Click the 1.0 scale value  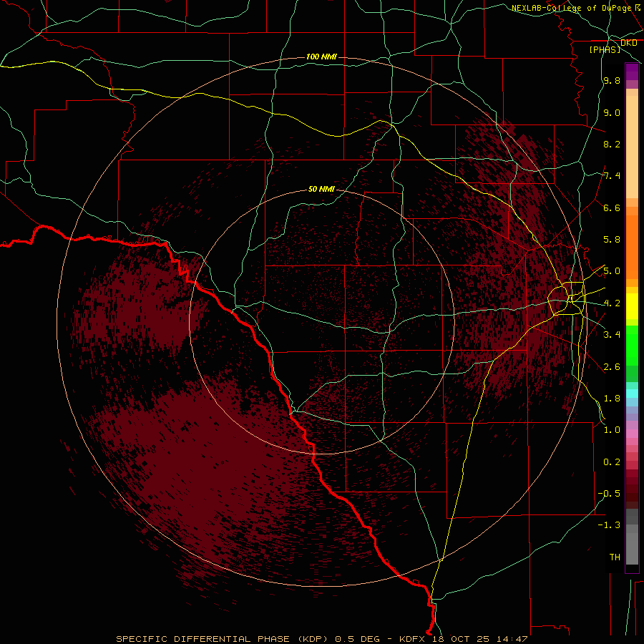(612, 430)
